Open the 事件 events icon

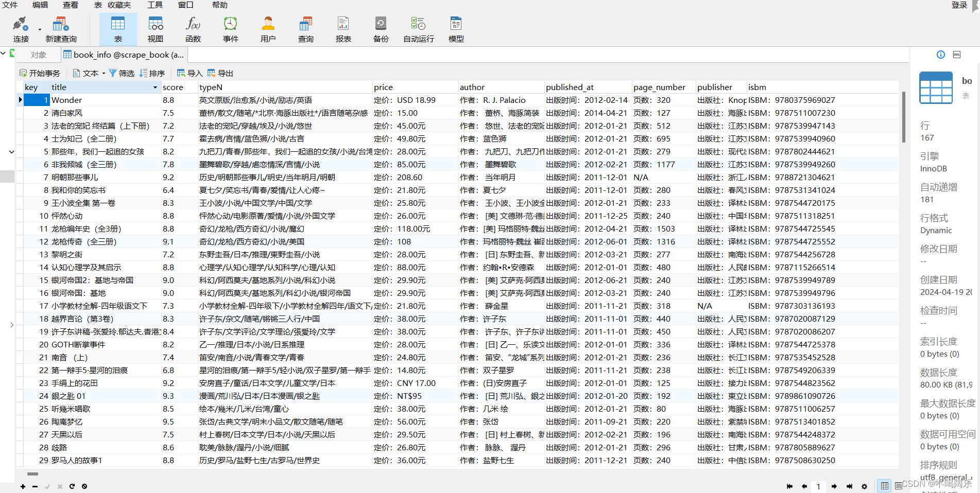[231, 29]
